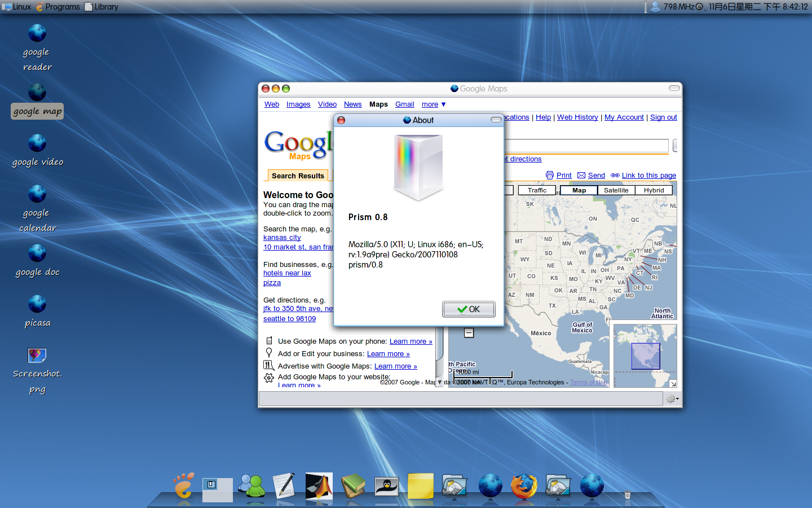Click the map zoom-out minus button

(x=469, y=333)
